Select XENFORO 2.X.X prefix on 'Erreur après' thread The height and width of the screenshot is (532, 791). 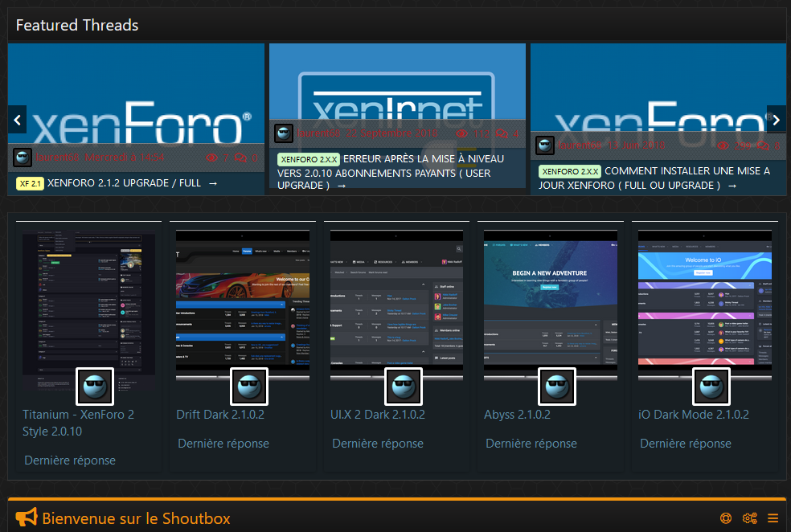coord(309,159)
